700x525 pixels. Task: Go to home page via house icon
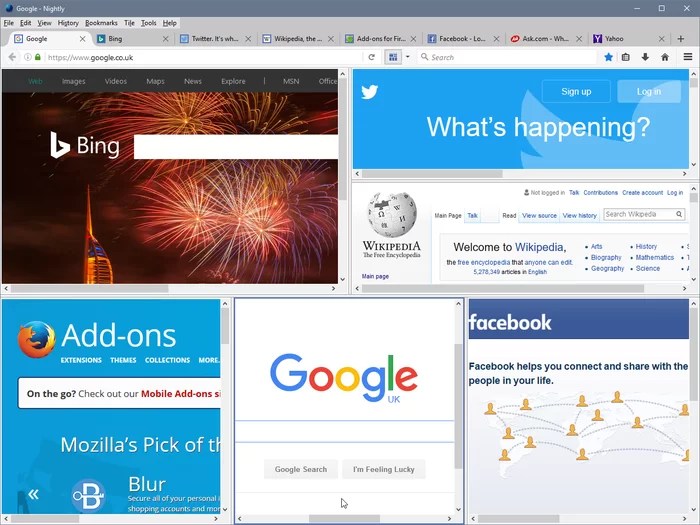(665, 57)
